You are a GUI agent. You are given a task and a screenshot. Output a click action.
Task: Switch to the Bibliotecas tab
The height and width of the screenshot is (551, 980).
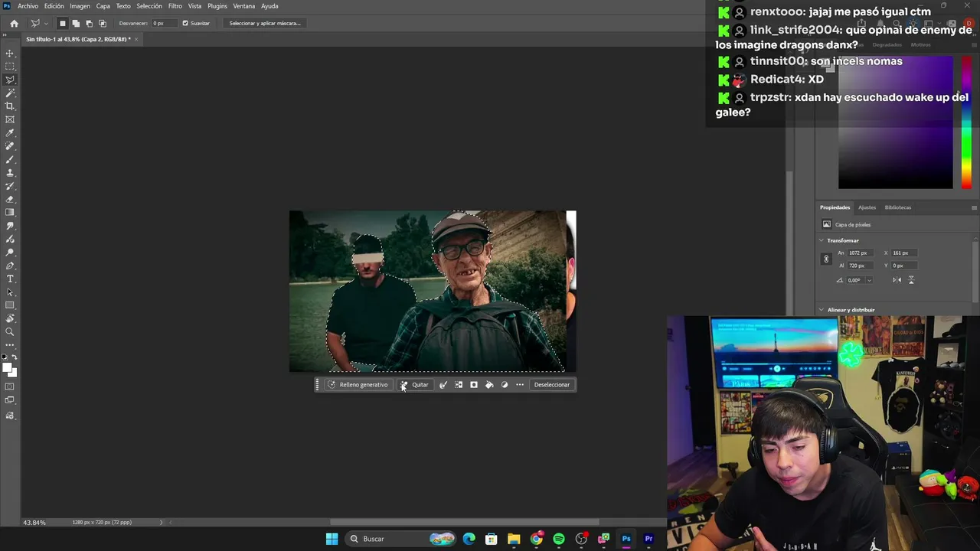coord(898,207)
